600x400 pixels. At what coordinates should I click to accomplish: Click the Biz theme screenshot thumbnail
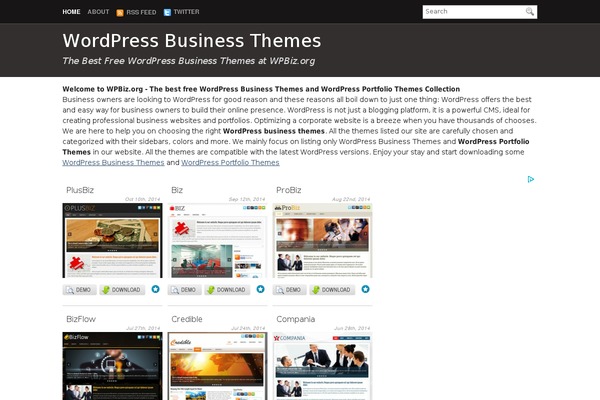(217, 240)
